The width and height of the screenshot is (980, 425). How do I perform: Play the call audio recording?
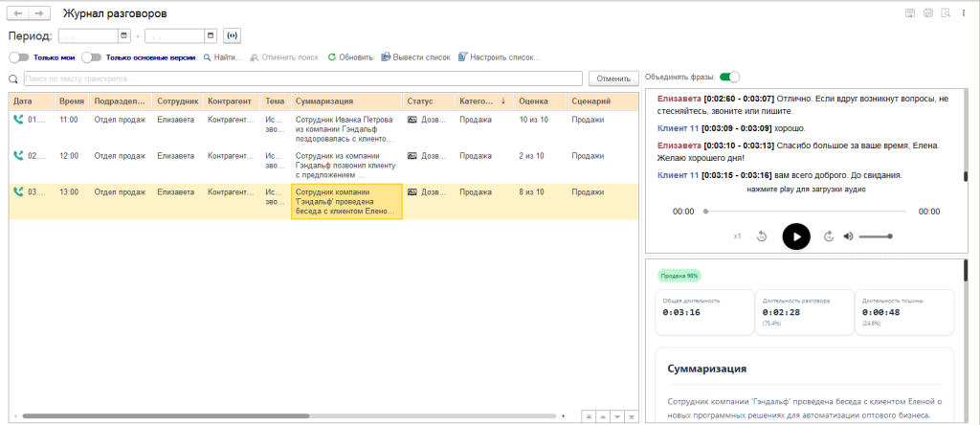click(796, 236)
